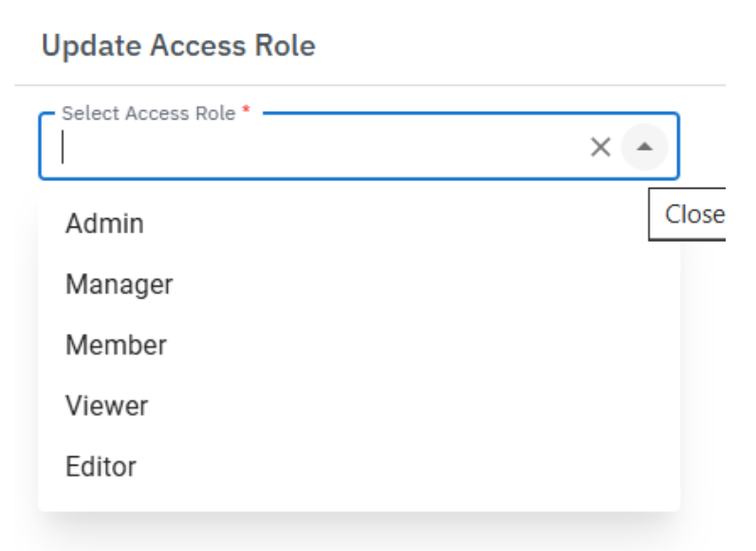The height and width of the screenshot is (551, 756).
Task: Collapse the access role dropdown list
Action: [645, 147]
